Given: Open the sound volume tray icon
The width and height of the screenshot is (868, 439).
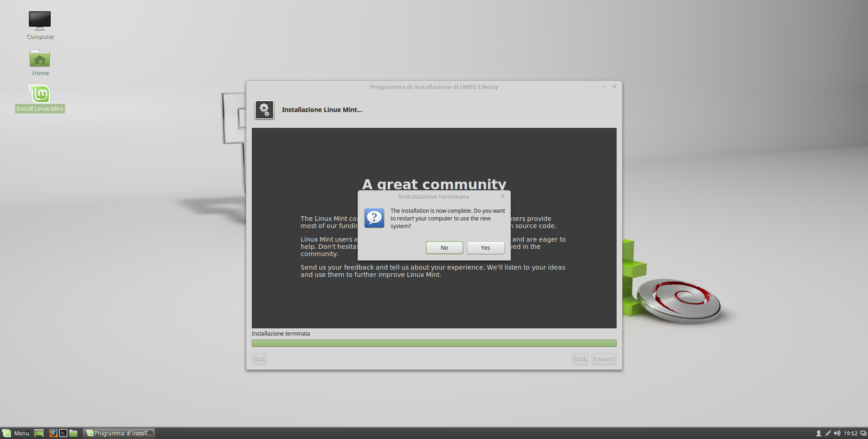Looking at the screenshot, I should 837,433.
